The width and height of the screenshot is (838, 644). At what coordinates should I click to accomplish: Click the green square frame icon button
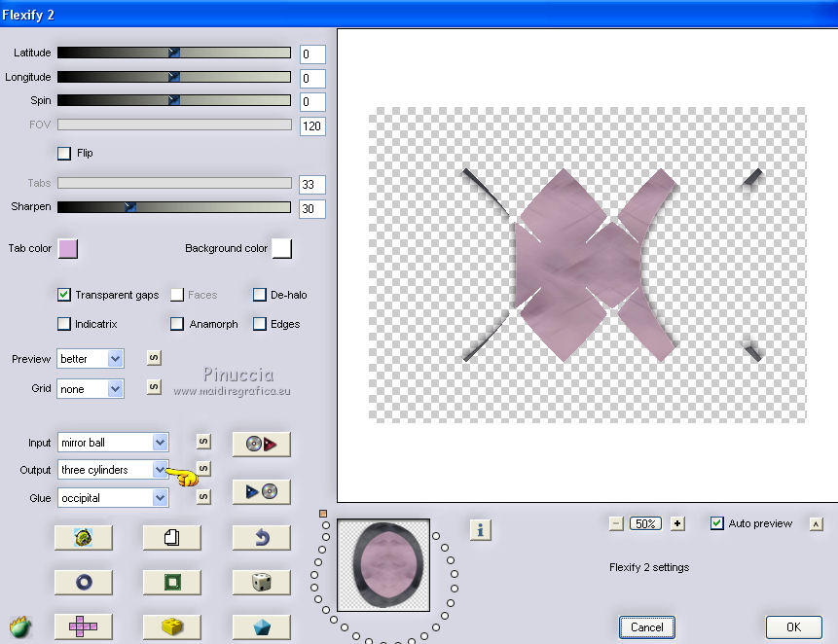(x=172, y=582)
